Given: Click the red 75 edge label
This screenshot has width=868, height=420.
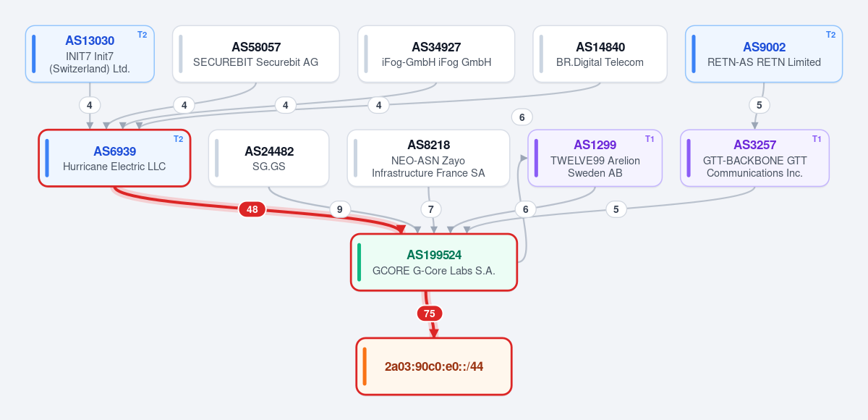Looking at the screenshot, I should tap(430, 314).
